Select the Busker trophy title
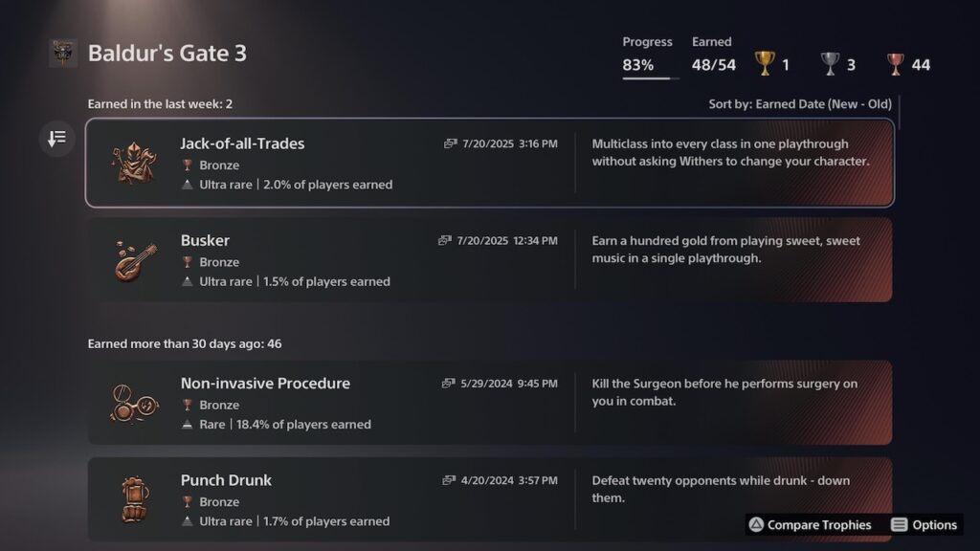This screenshot has width=980, height=551. click(x=205, y=240)
